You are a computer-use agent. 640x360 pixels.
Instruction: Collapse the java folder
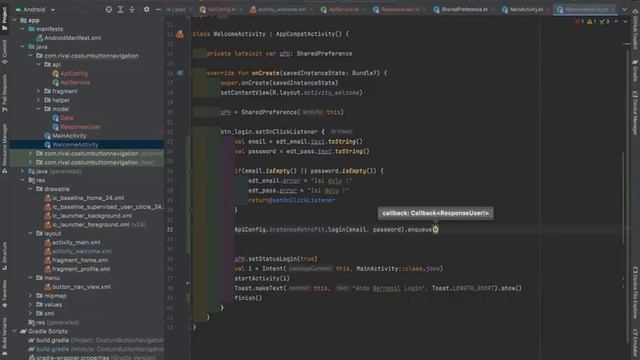coord(23,47)
